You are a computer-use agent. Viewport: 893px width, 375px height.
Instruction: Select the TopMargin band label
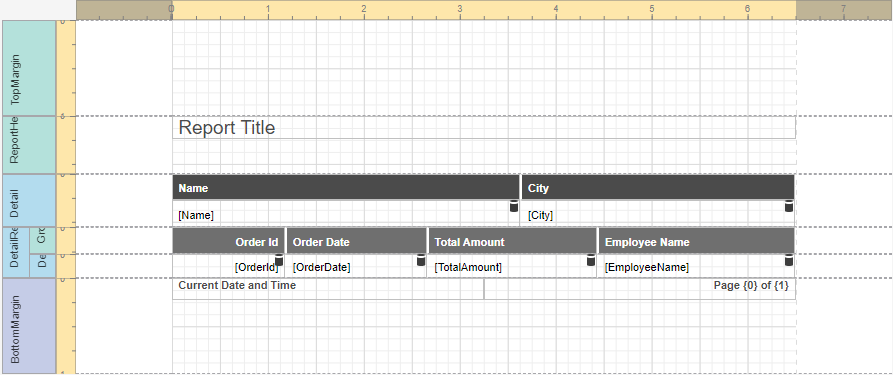[x=29, y=68]
